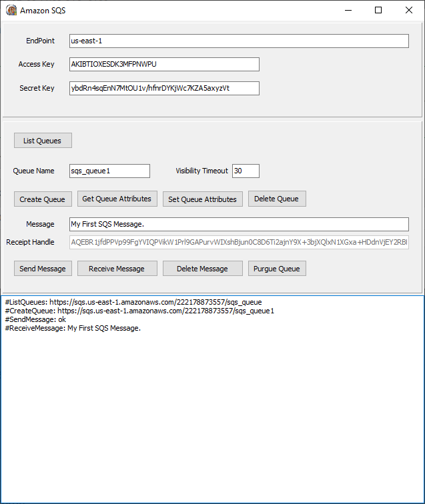Click the '#SendMessage: ok' log line

coord(35,319)
